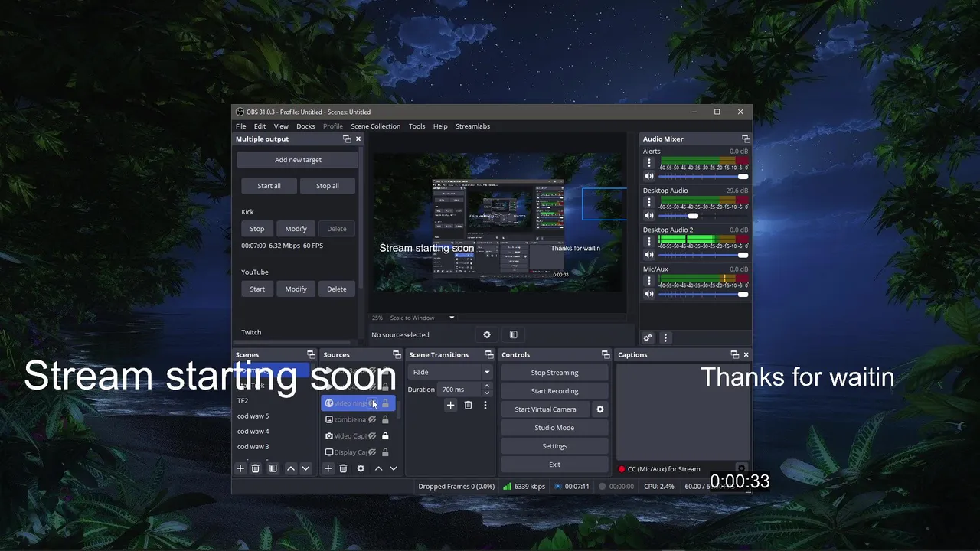
Task: Toggle visibility of Display Capture source
Action: (372, 452)
